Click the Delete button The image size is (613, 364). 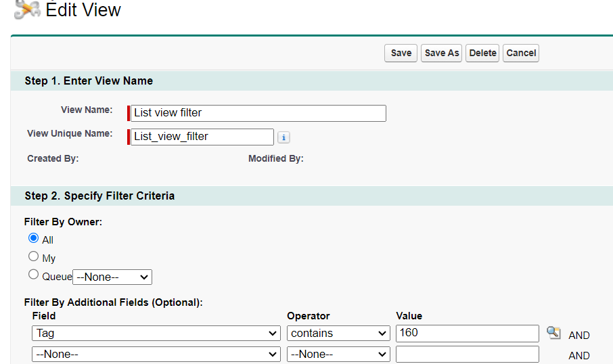[x=482, y=53]
